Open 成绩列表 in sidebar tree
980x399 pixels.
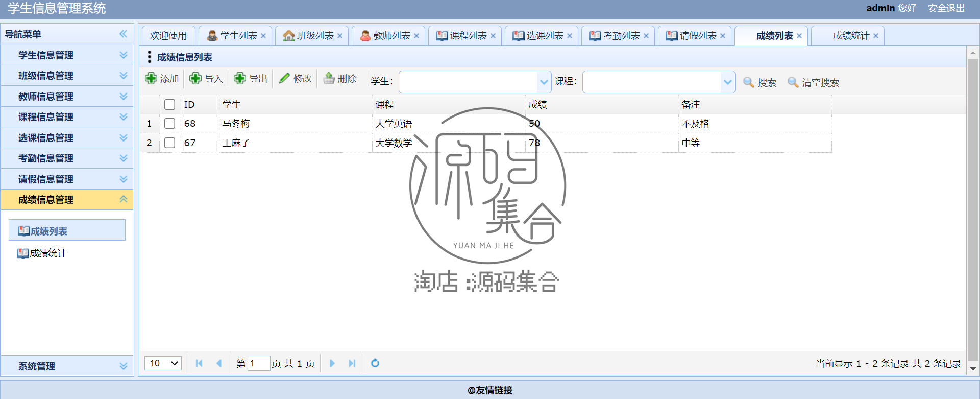pyautogui.click(x=67, y=231)
